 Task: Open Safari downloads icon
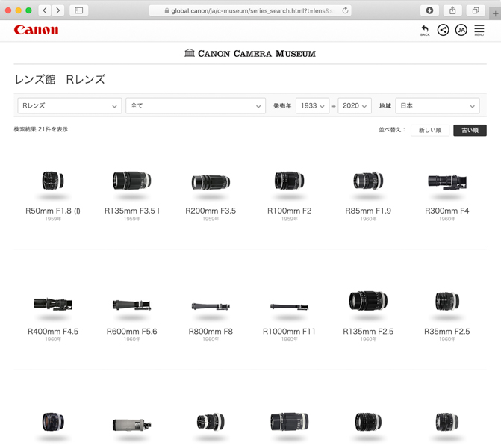click(429, 10)
